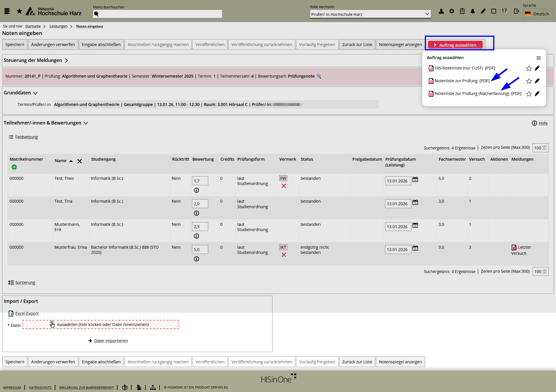Click the favorites star in header

click(19, 11)
